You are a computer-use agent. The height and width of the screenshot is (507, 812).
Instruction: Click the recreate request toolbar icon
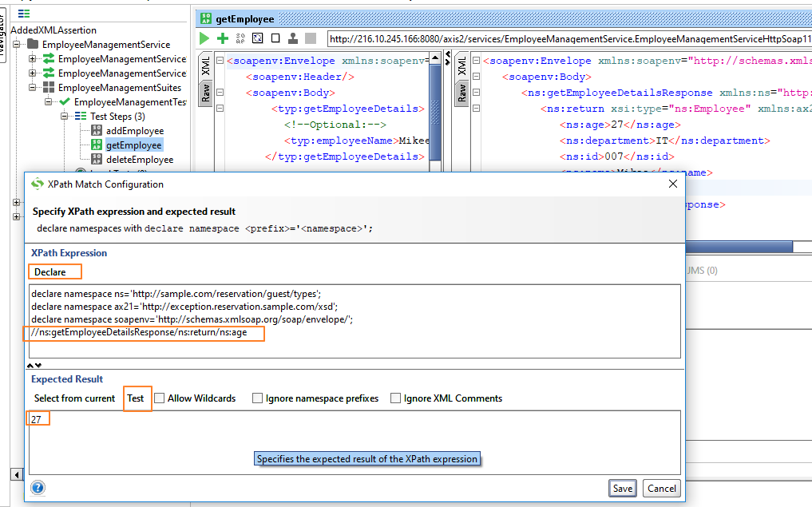[x=256, y=38]
